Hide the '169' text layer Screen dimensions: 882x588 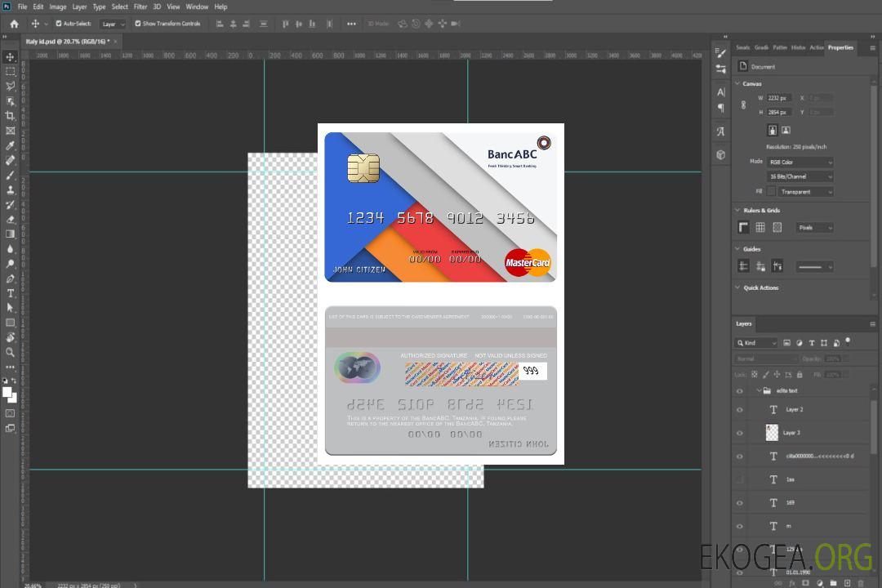(740, 503)
